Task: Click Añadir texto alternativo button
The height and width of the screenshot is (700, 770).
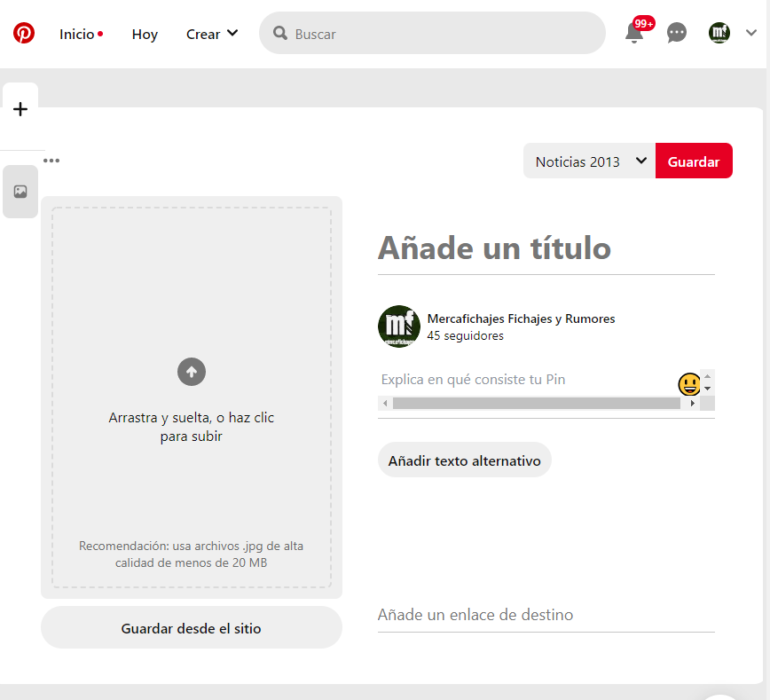Action: [464, 461]
